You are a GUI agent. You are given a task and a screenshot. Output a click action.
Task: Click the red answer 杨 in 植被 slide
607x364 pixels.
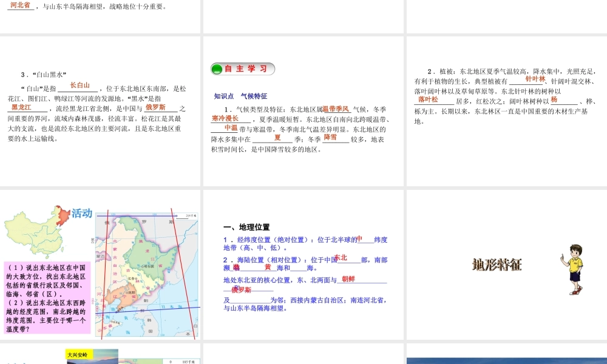554,99
